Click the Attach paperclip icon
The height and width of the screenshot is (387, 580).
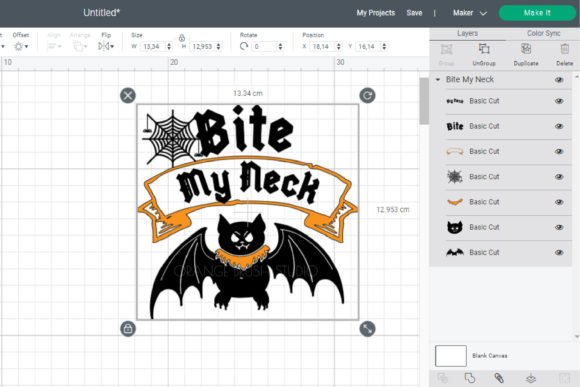[x=499, y=378]
